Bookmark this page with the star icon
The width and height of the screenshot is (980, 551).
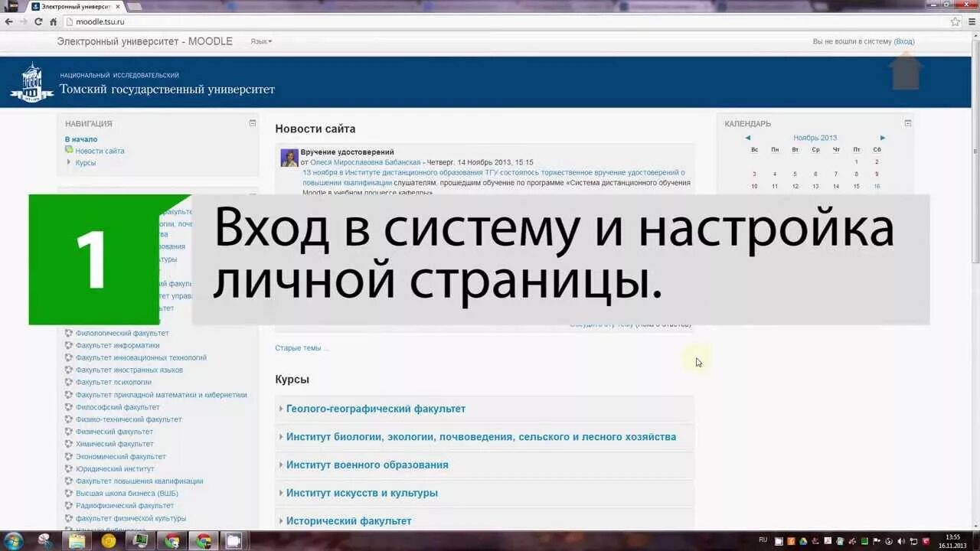(955, 21)
